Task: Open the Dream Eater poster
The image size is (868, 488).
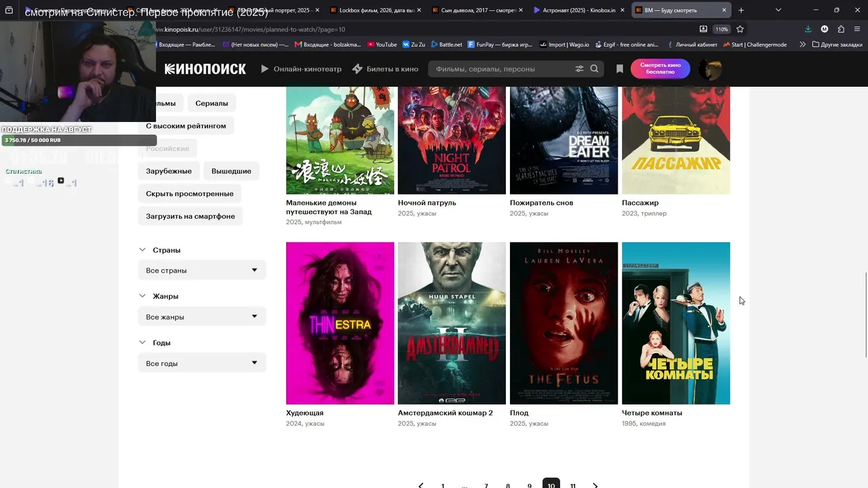Action: (x=564, y=140)
